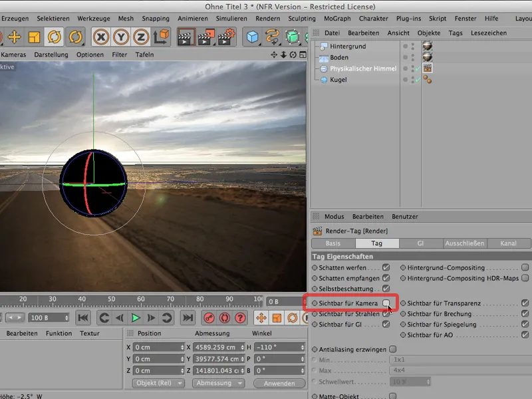Open the spline tools icon
The height and width of the screenshot is (399, 532).
(273, 37)
